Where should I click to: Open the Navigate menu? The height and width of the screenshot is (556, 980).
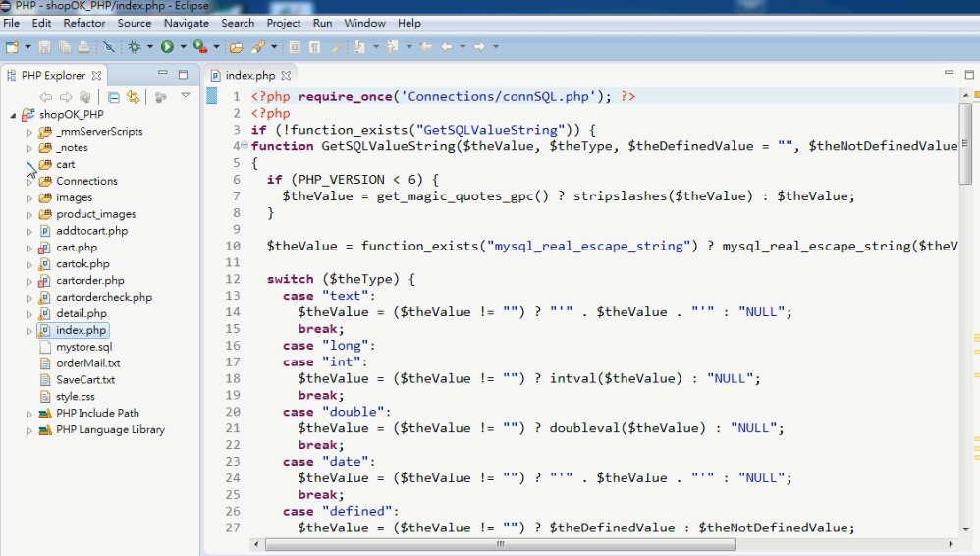[x=187, y=24]
